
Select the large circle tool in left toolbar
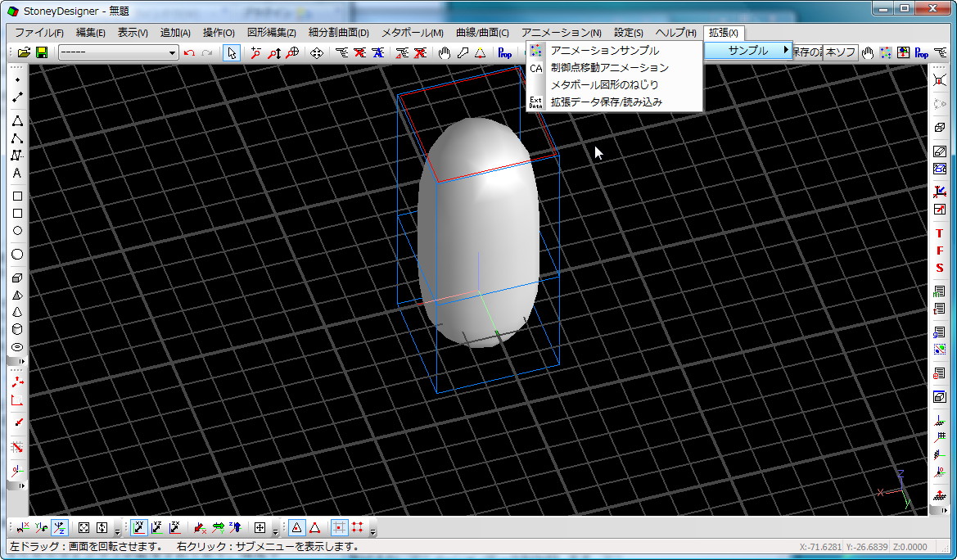click(x=17, y=254)
